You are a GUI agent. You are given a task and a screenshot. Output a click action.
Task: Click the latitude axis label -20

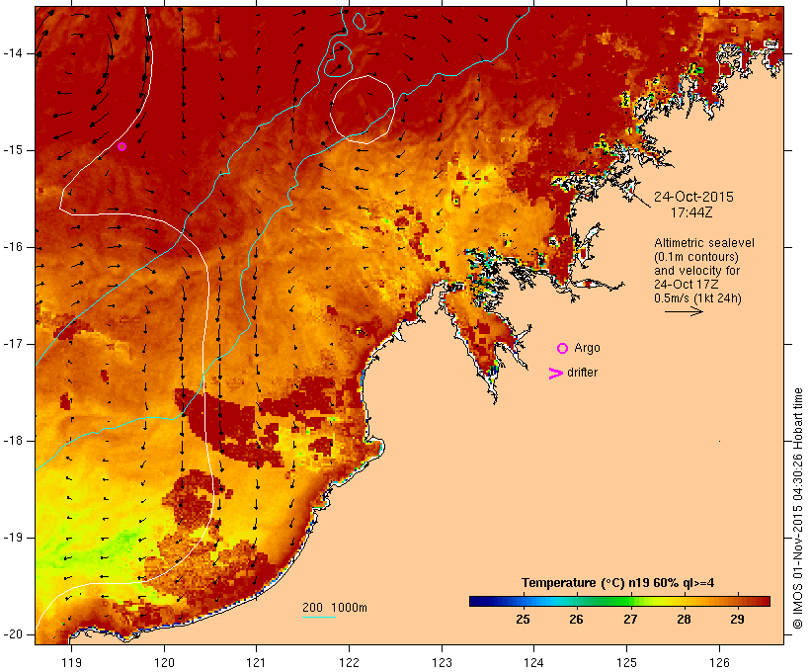point(13,634)
